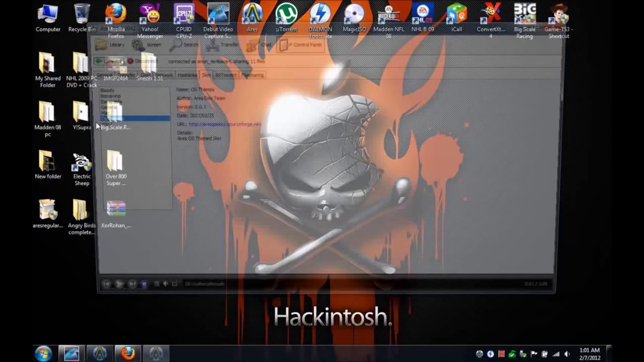Click the next track button in Ares player
This screenshot has width=644, height=362.
pyautogui.click(x=132, y=284)
